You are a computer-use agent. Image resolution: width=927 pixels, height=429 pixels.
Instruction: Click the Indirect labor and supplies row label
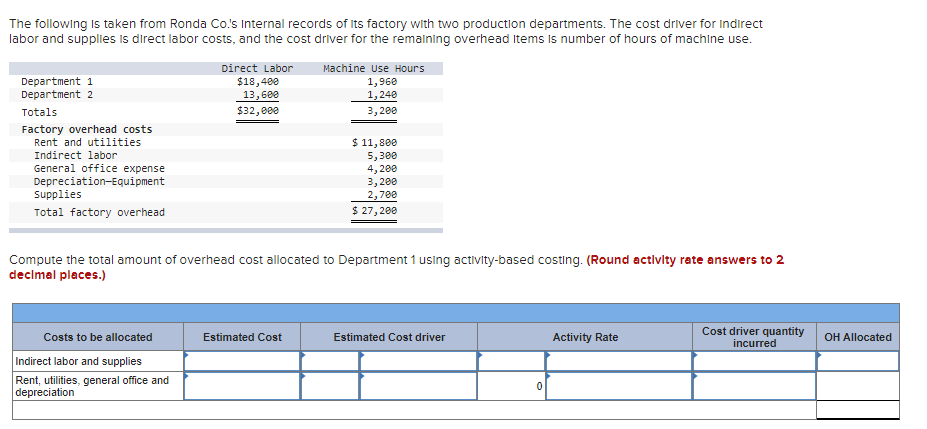coord(78,361)
